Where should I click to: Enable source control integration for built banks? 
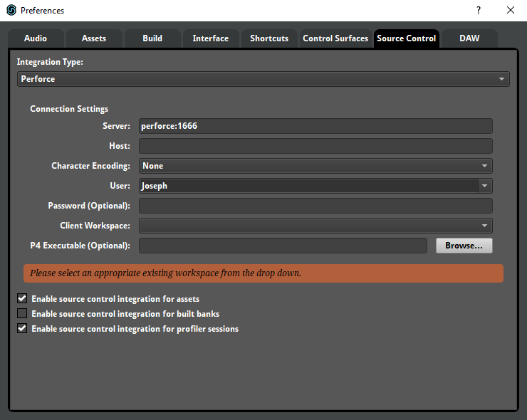(x=22, y=314)
